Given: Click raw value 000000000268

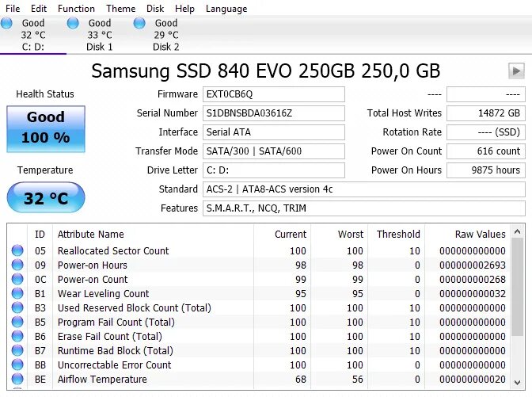Looking at the screenshot, I should [x=473, y=280].
